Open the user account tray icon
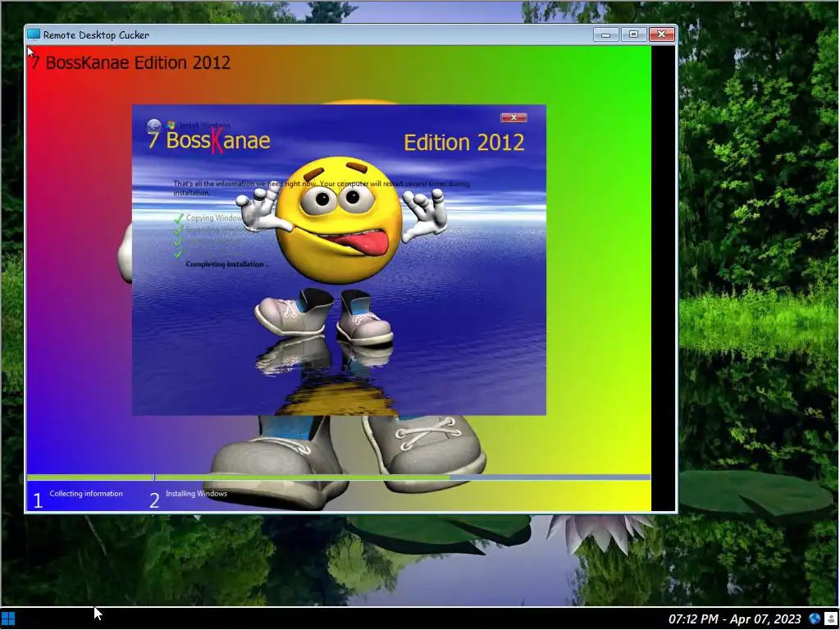Viewport: 840px width, 630px height. 830,619
